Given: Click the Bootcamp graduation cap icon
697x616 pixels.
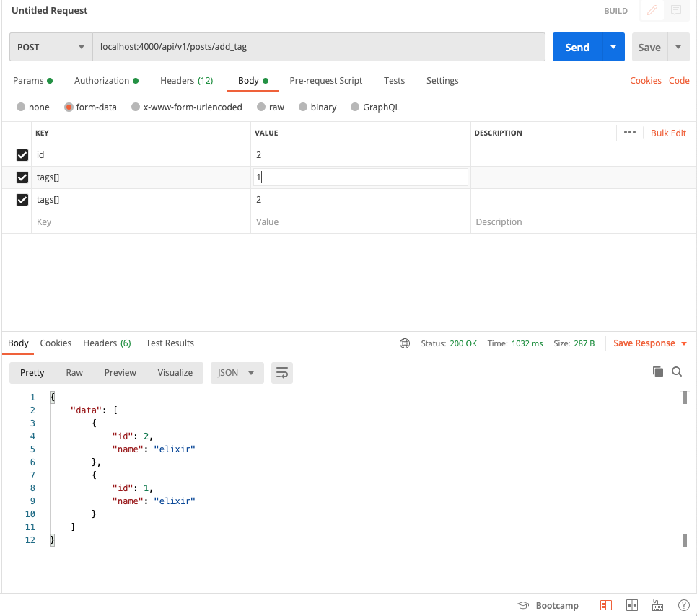Looking at the screenshot, I should 523,605.
